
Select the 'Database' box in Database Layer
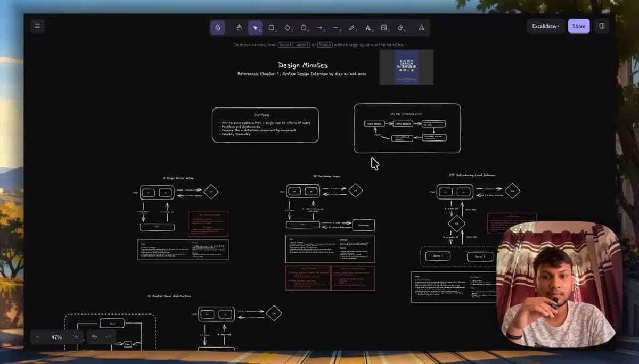pos(364,225)
